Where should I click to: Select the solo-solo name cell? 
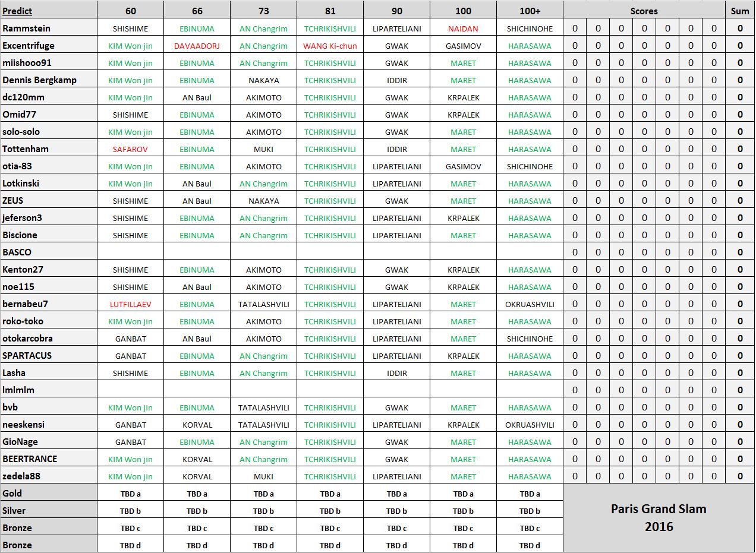[x=49, y=131]
